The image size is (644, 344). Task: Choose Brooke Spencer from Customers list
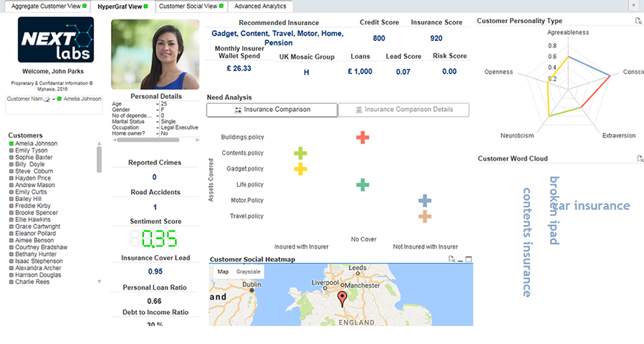(36, 213)
